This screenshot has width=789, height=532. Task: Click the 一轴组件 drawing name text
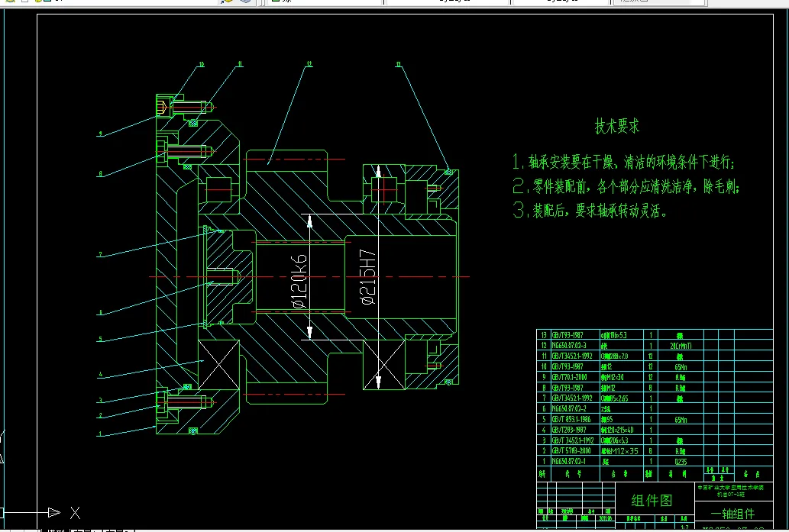coord(732,514)
